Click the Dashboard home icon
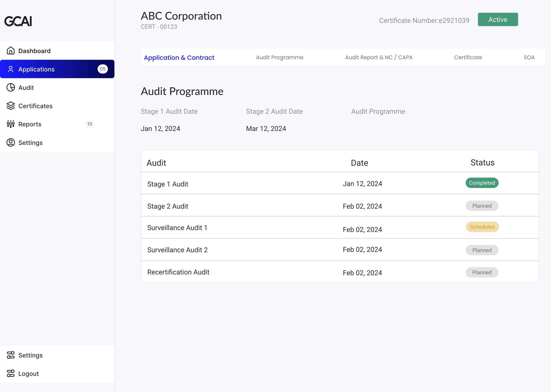 11,51
